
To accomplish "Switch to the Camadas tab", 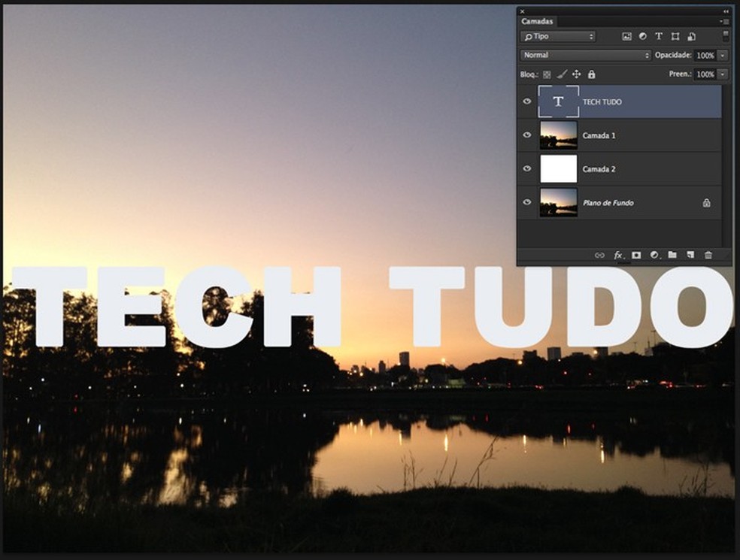I will (537, 21).
